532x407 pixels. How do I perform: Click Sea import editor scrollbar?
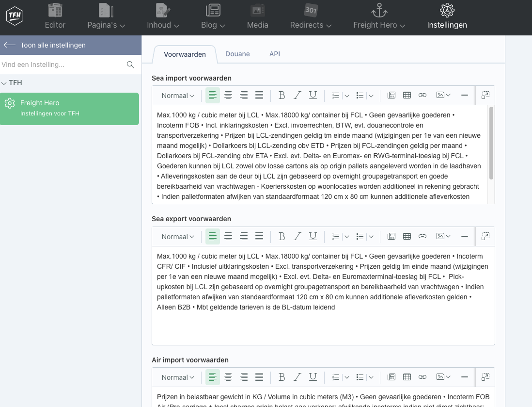click(491, 143)
